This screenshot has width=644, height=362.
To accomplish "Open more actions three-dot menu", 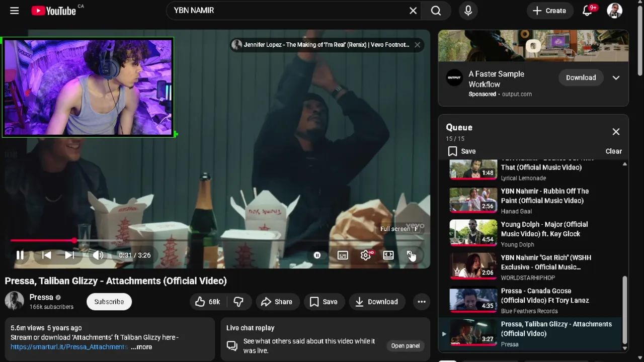I will point(422,302).
